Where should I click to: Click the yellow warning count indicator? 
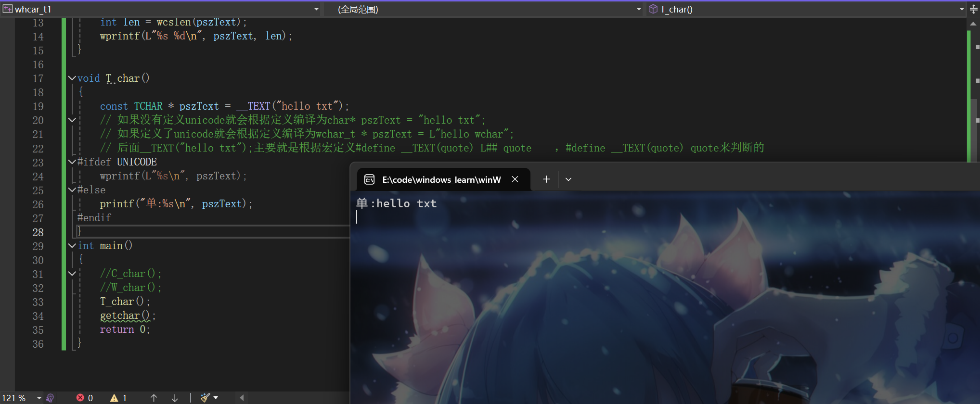[118, 398]
